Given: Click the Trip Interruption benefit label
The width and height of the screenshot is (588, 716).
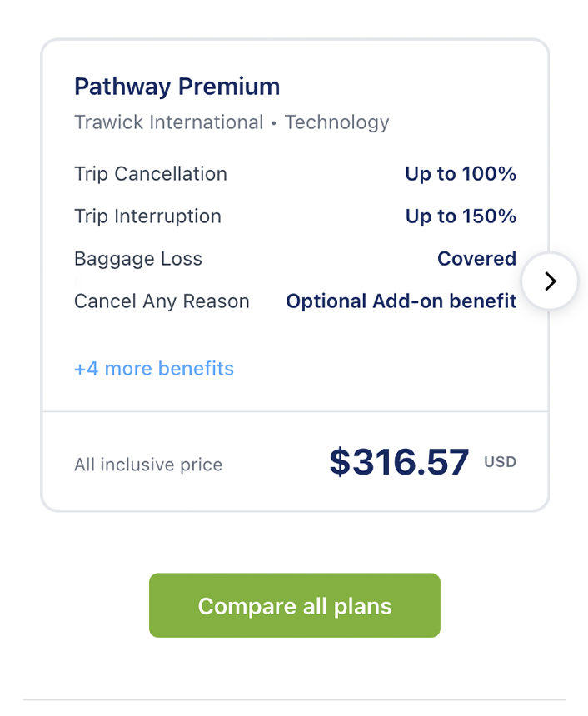Looking at the screenshot, I should (x=147, y=216).
